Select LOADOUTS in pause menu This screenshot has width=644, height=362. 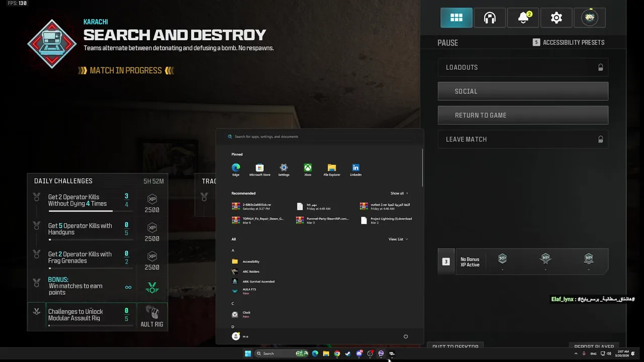523,67
